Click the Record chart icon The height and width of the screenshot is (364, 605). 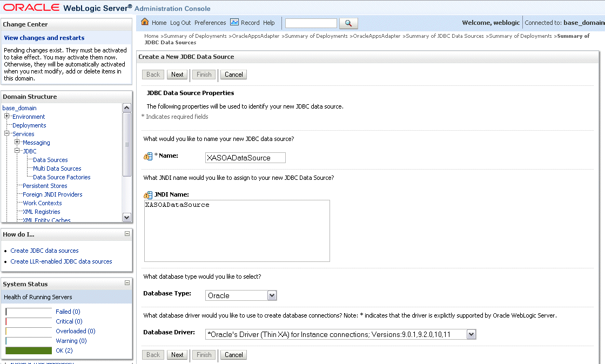234,22
